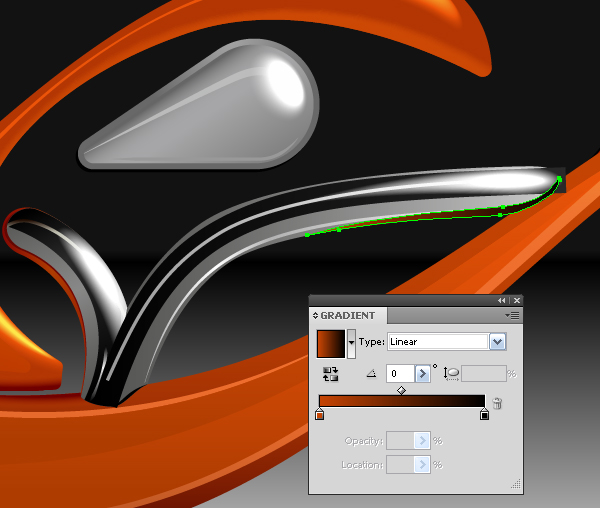
Task: Open the Opacity slider arrow
Action: click(x=422, y=441)
